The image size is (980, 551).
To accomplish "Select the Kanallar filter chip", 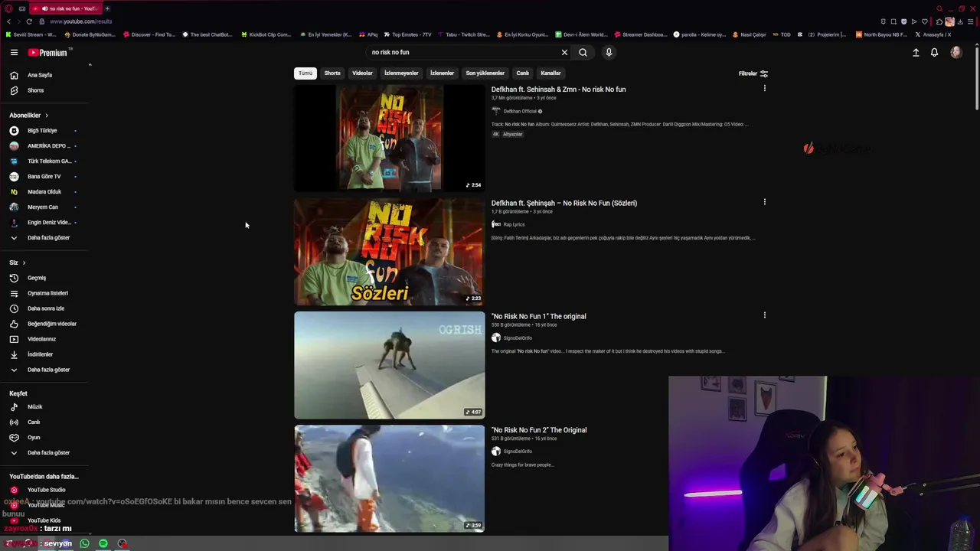I will (550, 73).
